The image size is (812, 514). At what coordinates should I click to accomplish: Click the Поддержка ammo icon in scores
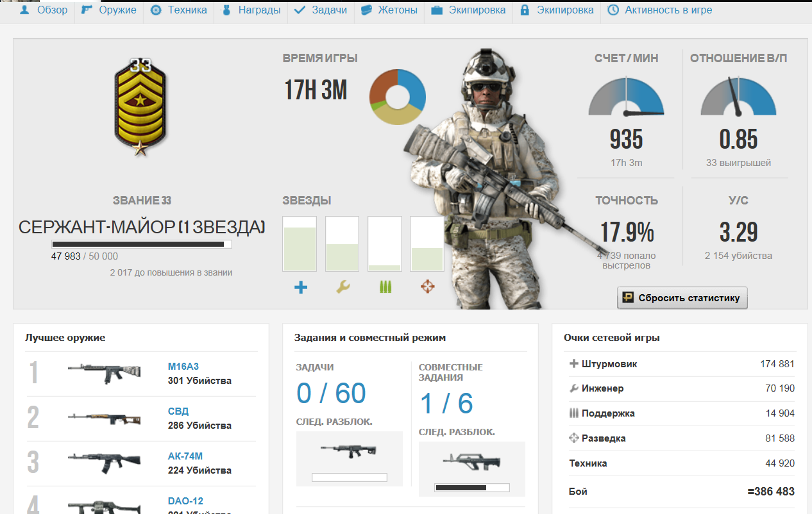pos(573,413)
